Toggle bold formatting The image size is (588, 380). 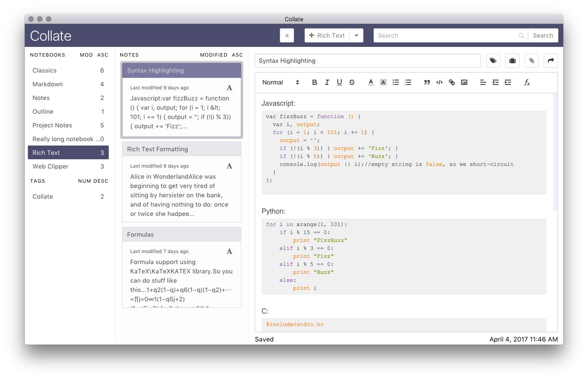tap(314, 82)
